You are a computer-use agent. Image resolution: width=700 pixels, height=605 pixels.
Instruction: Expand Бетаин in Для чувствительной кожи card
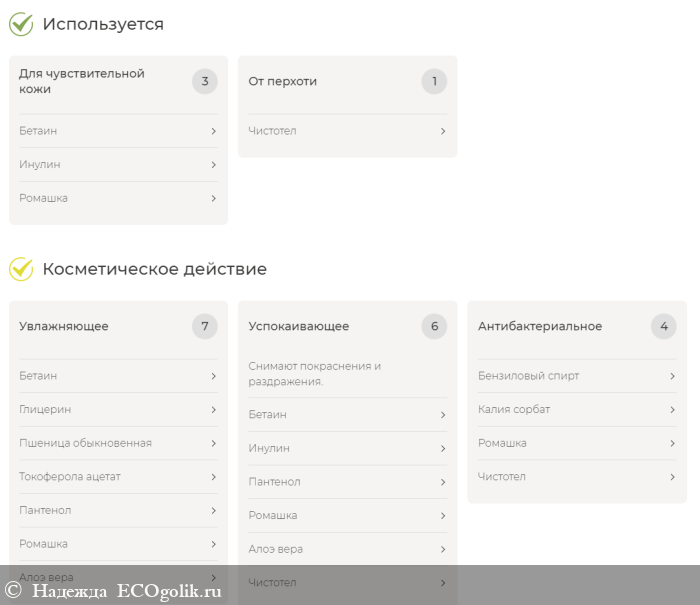coord(118,131)
